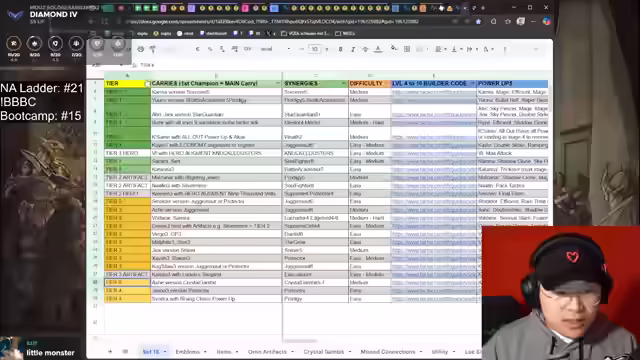Select the paint format tool
This screenshot has height=360, width=640.
point(153,49)
